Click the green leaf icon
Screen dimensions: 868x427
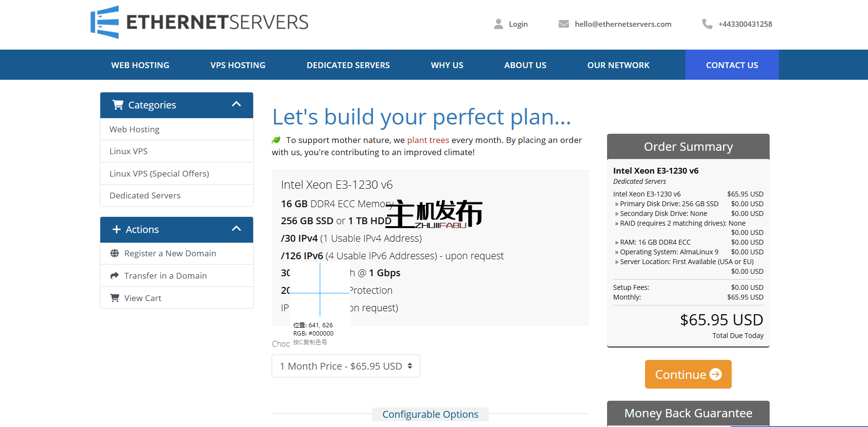click(x=276, y=140)
